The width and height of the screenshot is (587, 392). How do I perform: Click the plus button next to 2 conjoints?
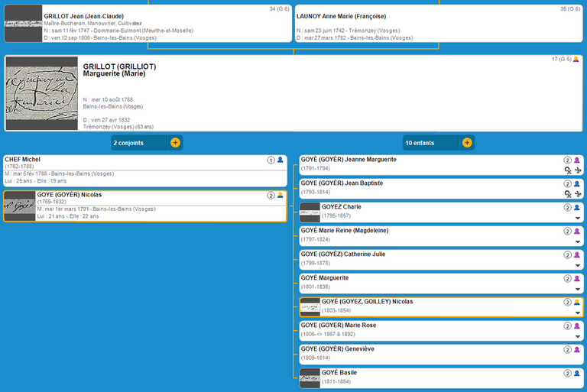point(175,143)
